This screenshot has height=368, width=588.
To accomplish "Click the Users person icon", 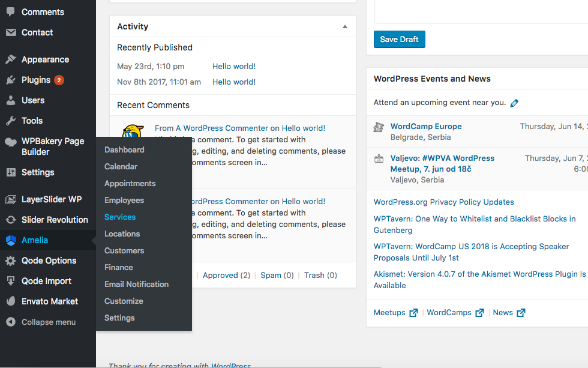I will 11,100.
